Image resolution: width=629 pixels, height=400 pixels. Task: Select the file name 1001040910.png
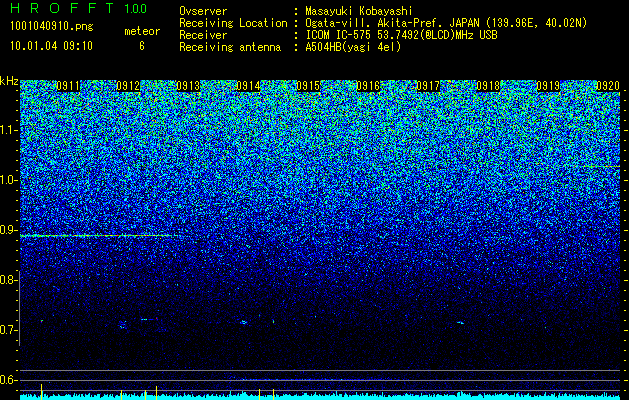tap(52, 26)
